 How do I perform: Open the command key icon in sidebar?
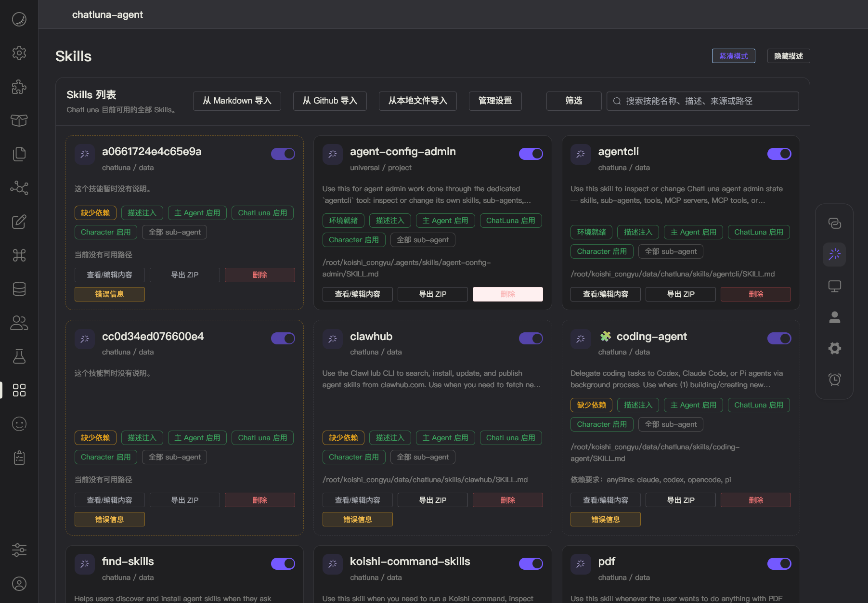(19, 255)
